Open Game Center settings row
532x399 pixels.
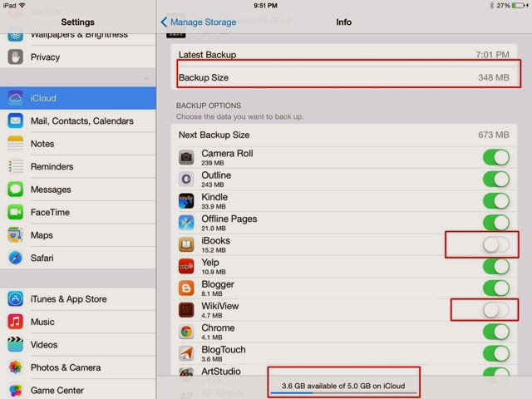[78, 390]
